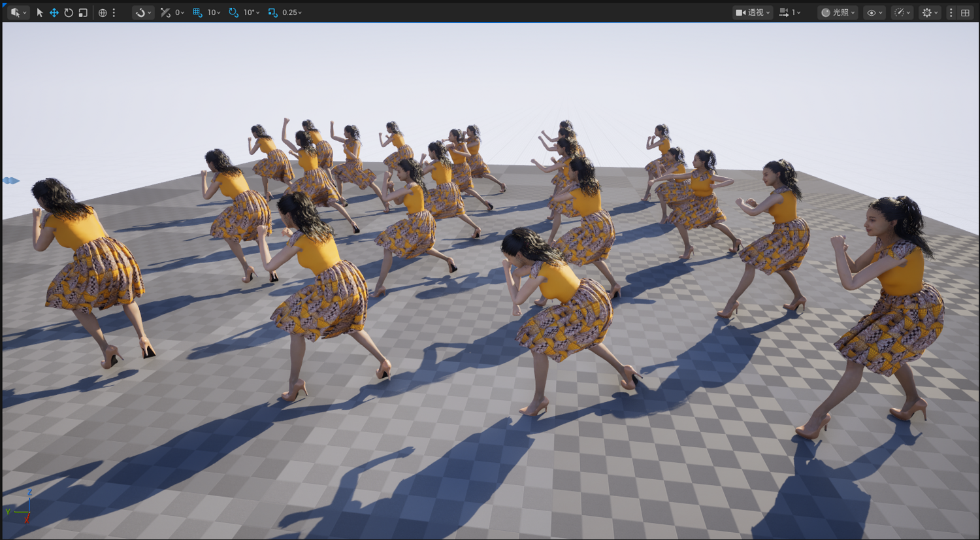Open the rotation snap angle 10° dropdown

point(251,12)
